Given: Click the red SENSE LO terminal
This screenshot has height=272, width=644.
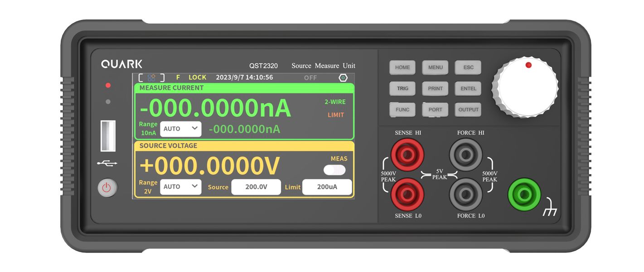Looking at the screenshot, I should point(407,194).
